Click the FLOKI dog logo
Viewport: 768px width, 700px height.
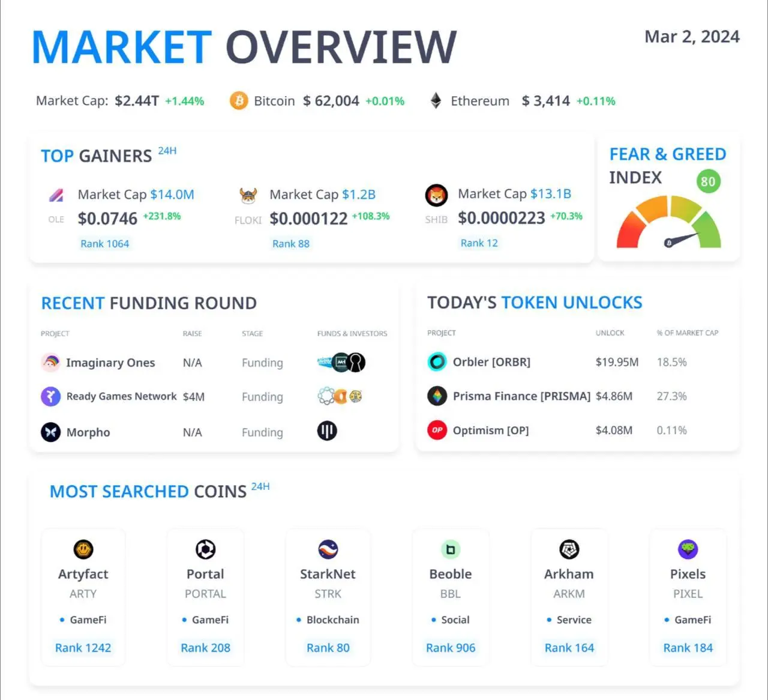pos(248,195)
